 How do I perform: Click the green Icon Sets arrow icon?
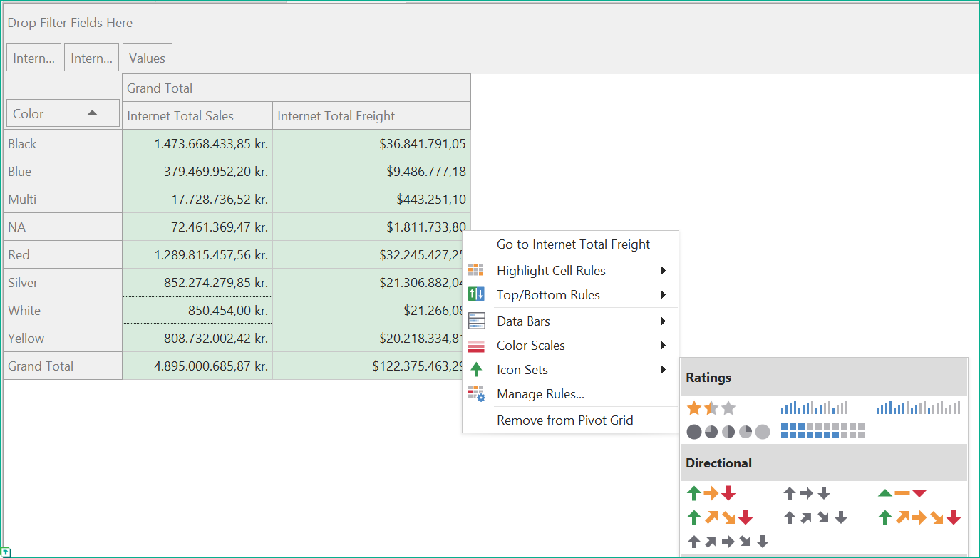click(476, 369)
